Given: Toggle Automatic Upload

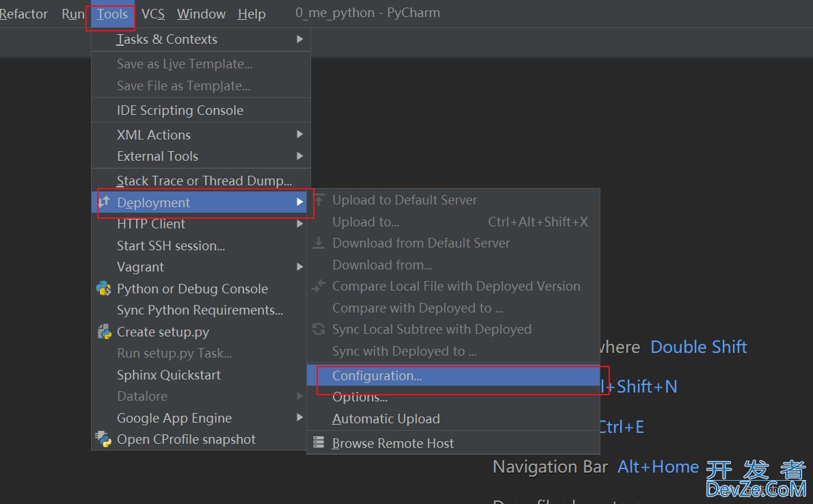Looking at the screenshot, I should click(x=453, y=419).
